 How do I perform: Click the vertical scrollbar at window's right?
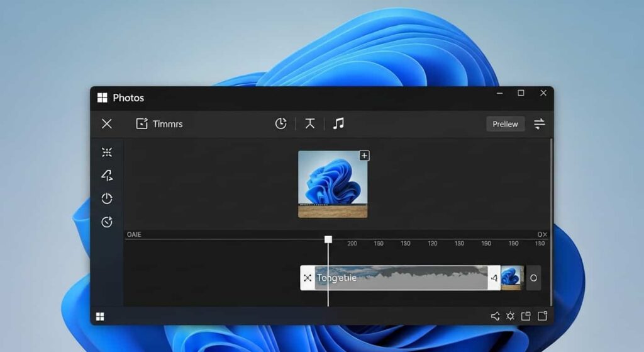click(551, 222)
